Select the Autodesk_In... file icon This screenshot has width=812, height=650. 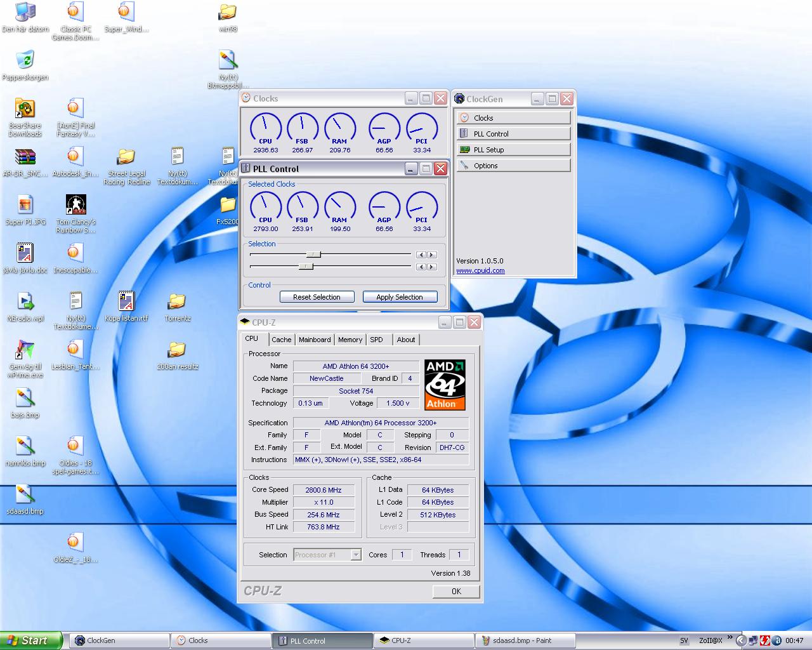tap(75, 162)
